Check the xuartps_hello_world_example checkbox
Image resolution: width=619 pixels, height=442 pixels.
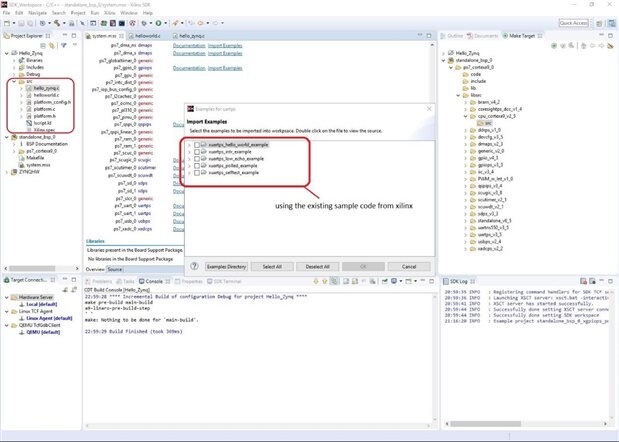pos(198,145)
